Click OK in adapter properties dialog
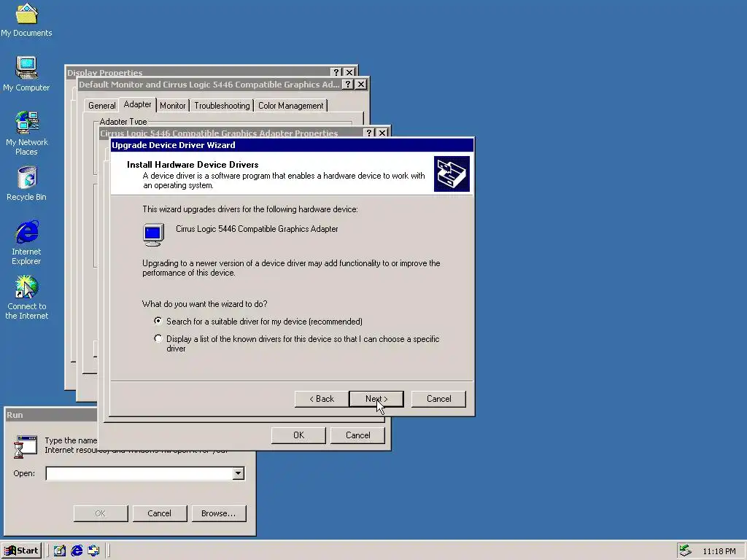This screenshot has height=560, width=747. [298, 435]
